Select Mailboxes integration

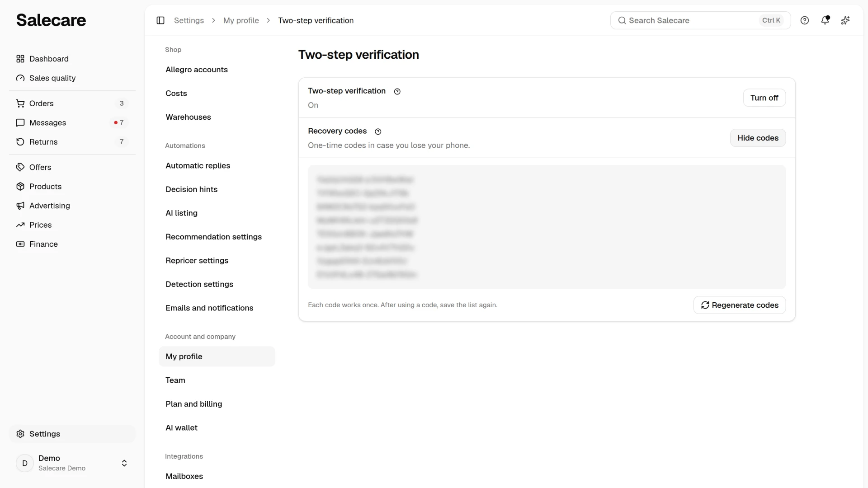[x=217, y=476]
